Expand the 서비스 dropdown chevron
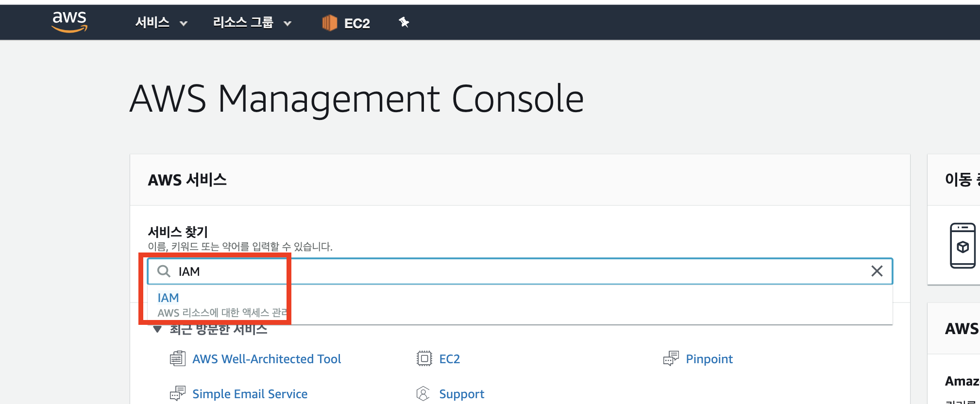This screenshot has width=980, height=404. click(x=183, y=23)
